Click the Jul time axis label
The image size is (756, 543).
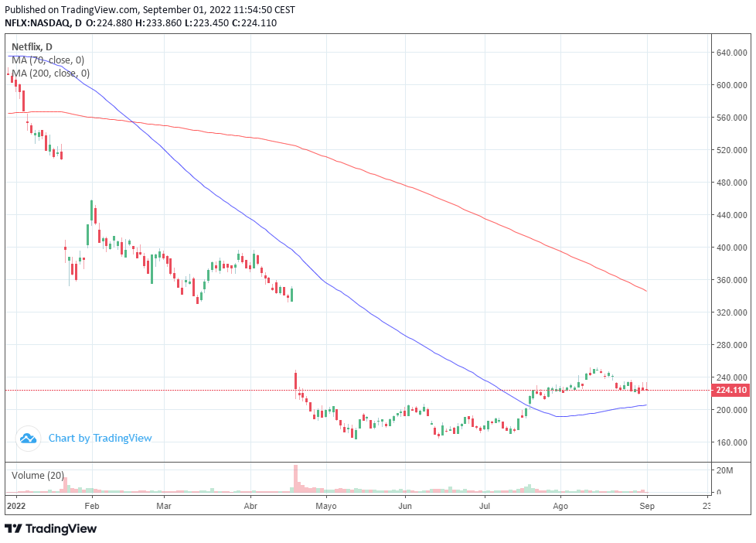click(x=484, y=506)
